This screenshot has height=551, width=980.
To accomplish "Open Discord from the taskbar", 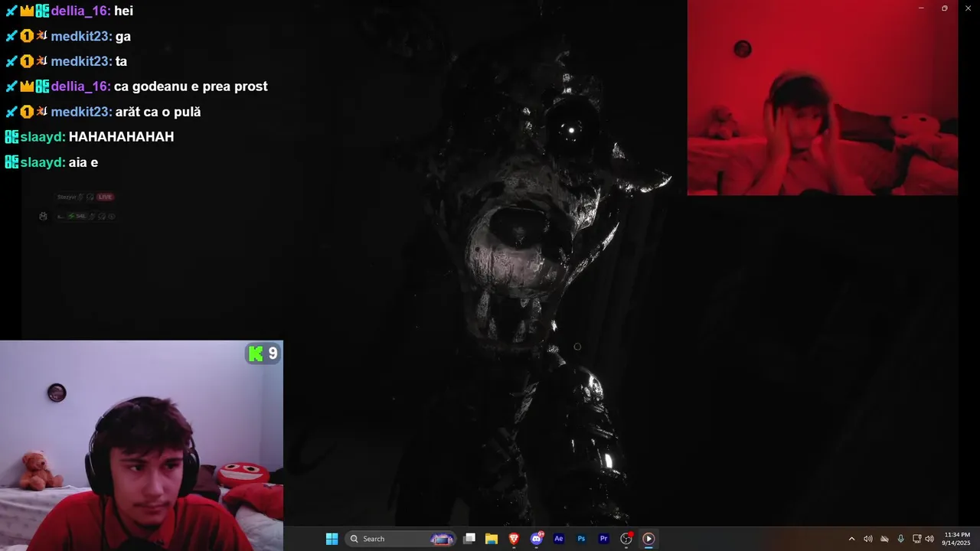I will 537,539.
